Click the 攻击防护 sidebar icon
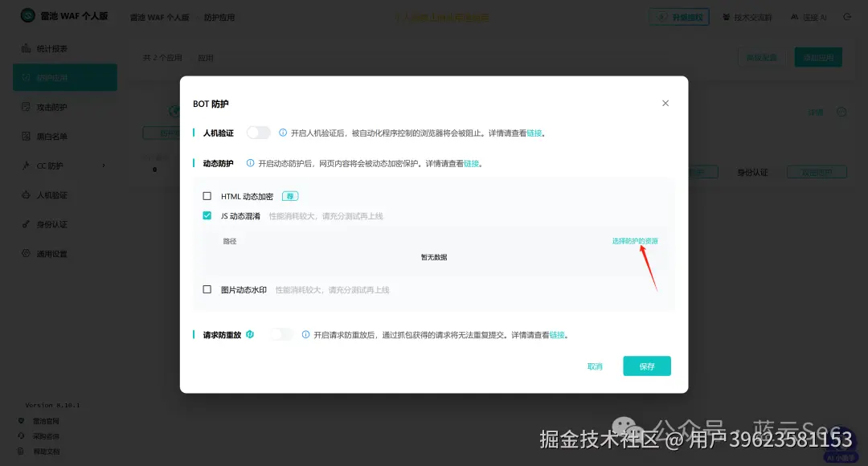Screen dimensions: 868x466 tap(26, 106)
